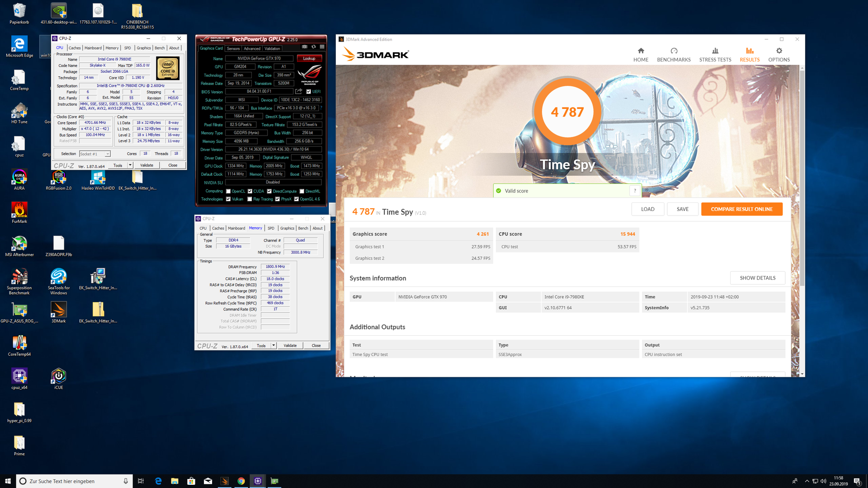Switch to the Mainboard tab in top CPU-Z
This screenshot has height=488, width=868.
pyautogui.click(x=93, y=48)
